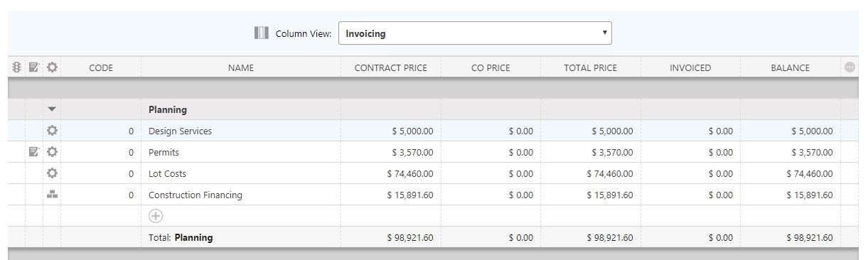Open the note icon on Permits row
Screen dimensions: 868x260
pos(33,152)
